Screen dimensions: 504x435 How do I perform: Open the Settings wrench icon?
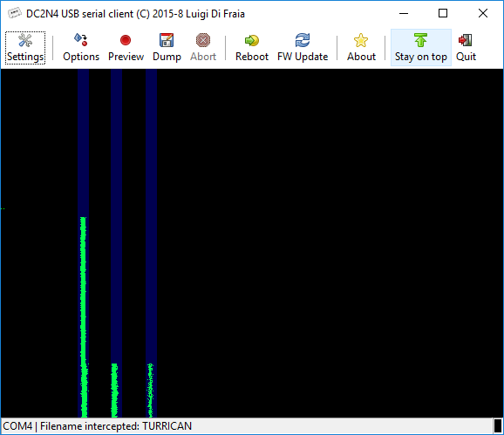(x=25, y=40)
